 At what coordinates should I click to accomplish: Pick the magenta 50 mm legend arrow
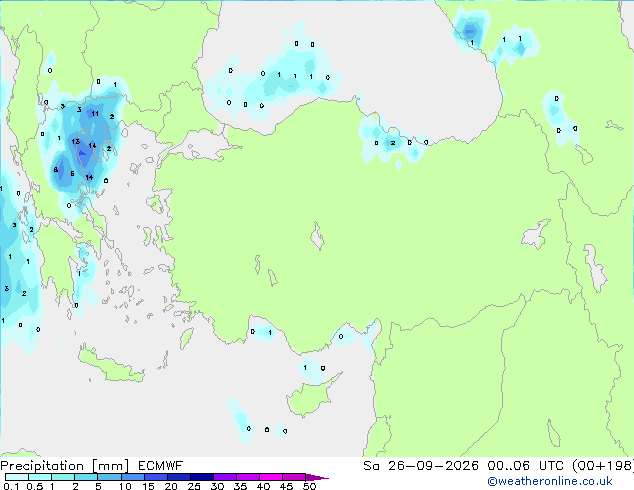(x=317, y=477)
